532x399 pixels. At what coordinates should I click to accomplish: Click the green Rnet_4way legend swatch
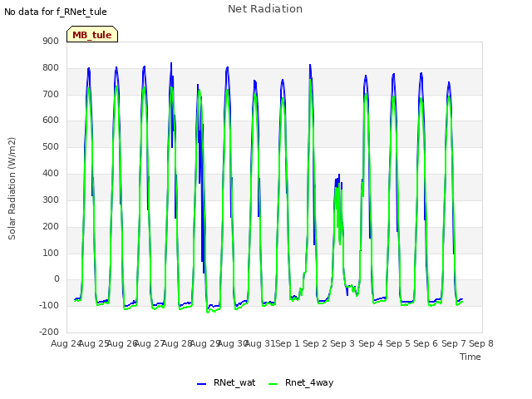pyautogui.click(x=273, y=384)
